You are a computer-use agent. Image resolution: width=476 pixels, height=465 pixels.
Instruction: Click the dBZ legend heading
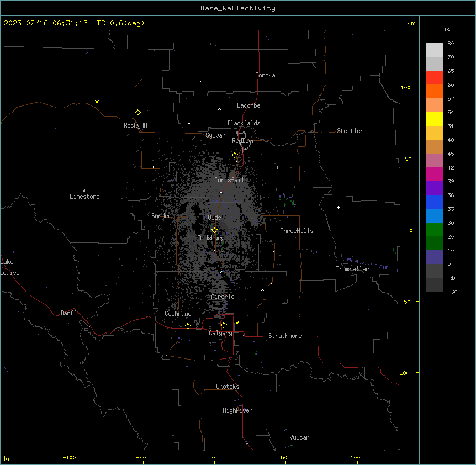point(447,29)
